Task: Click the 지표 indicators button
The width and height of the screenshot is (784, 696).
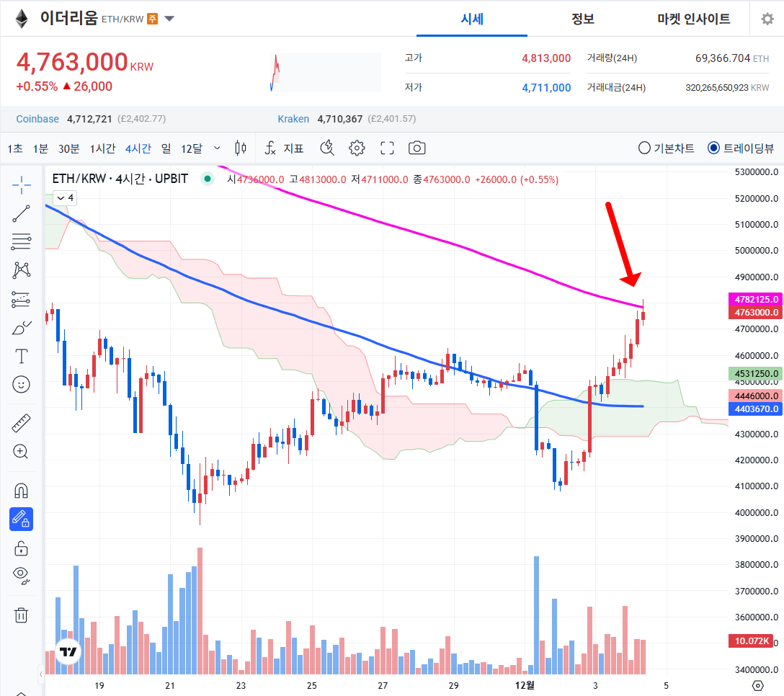Action: [289, 148]
